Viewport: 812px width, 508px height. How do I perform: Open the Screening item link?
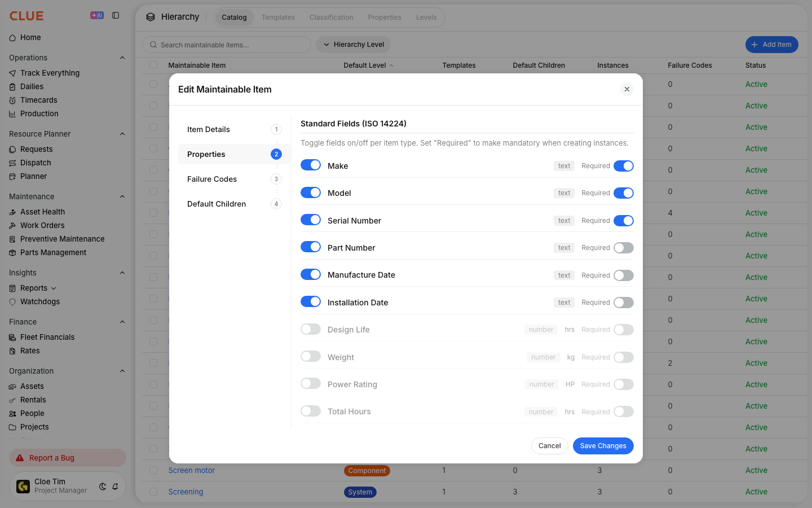(x=186, y=492)
